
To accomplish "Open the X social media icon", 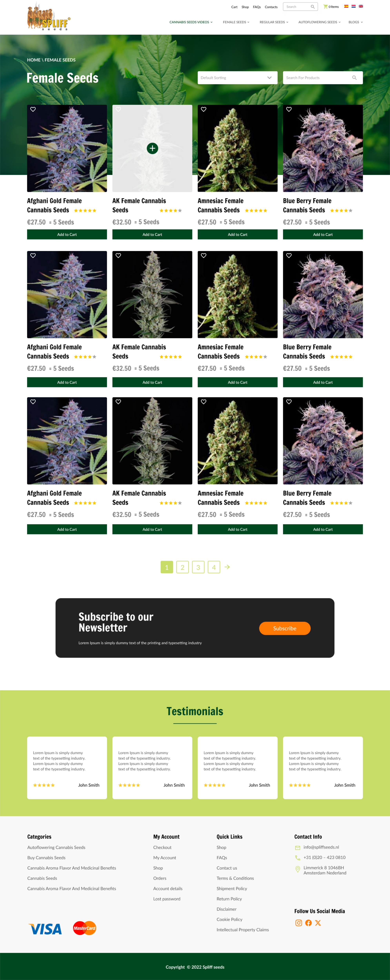I will [318, 923].
